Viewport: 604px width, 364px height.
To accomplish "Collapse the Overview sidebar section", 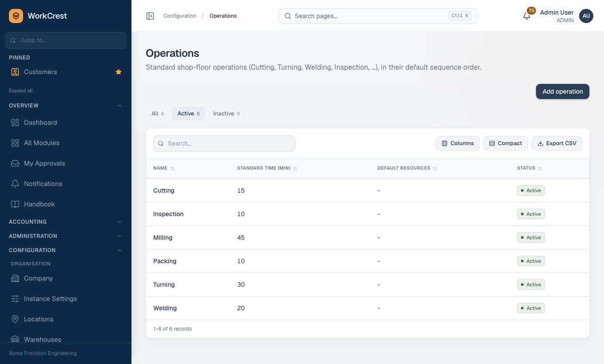I will (x=66, y=106).
